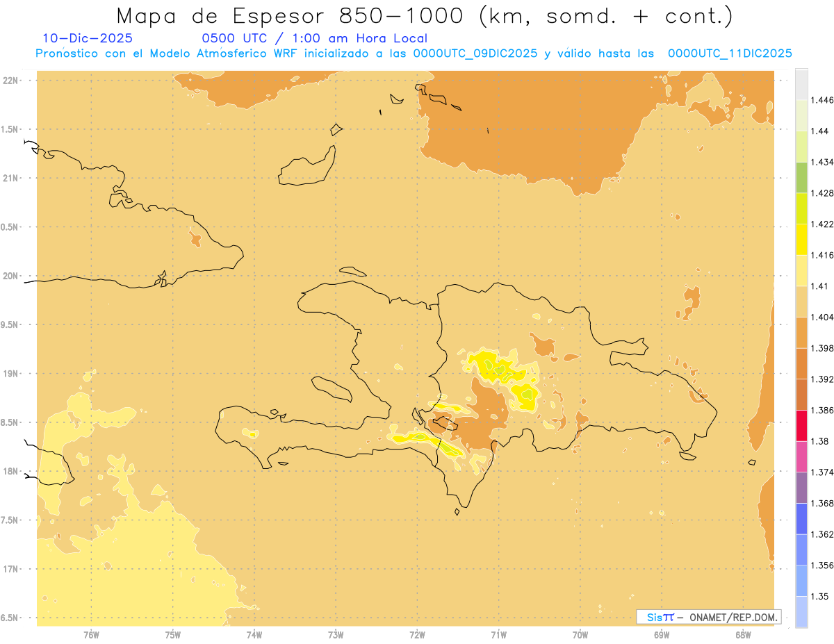Image resolution: width=834 pixels, height=644 pixels.
Task: Click the legend value '1.368'
Action: (824, 503)
